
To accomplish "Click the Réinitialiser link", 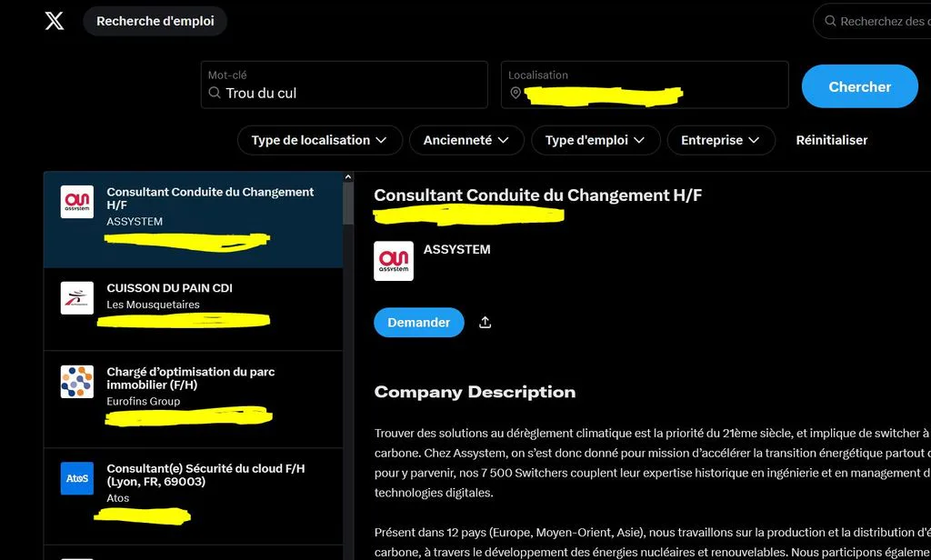I will click(x=831, y=140).
